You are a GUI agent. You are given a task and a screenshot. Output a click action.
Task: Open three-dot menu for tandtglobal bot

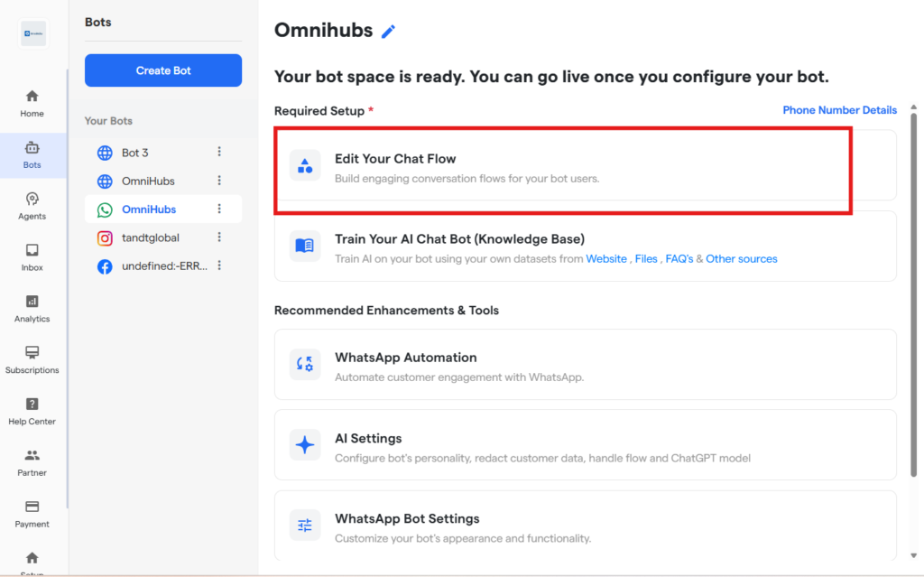point(219,237)
